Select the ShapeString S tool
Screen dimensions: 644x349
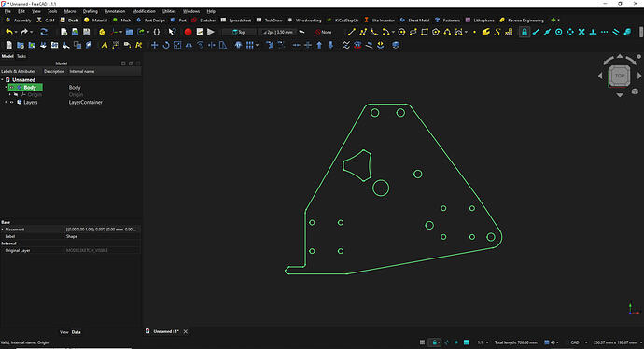coord(497,32)
